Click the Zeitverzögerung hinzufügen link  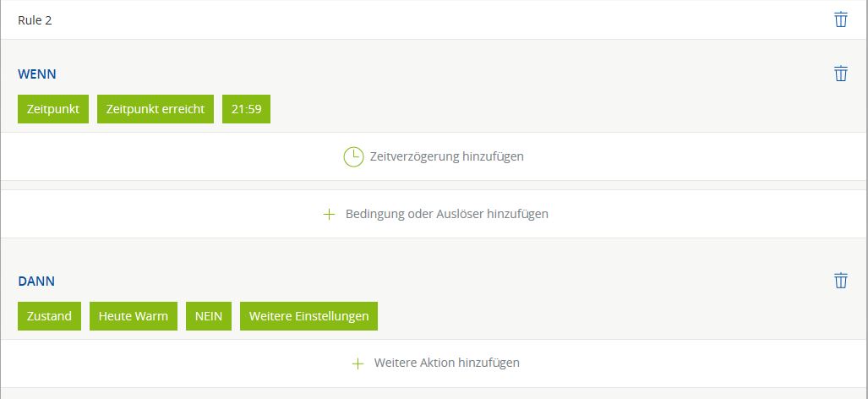[x=446, y=157]
